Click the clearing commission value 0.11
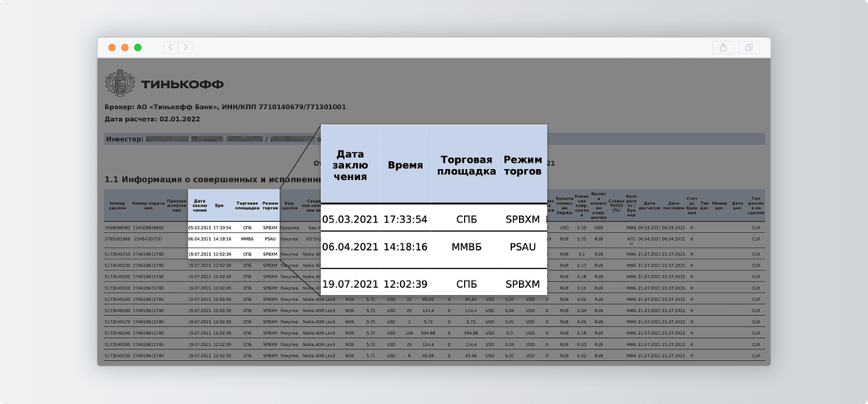868x404 pixels. click(581, 288)
